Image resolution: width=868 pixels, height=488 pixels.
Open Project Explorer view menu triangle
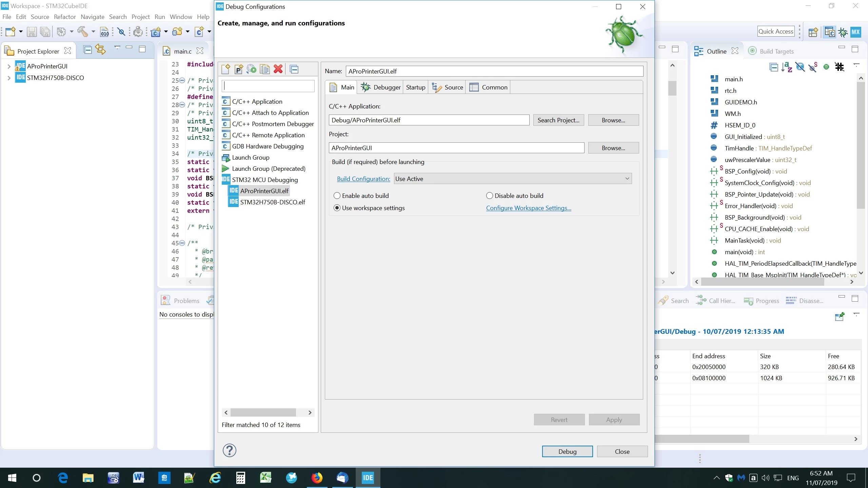pyautogui.click(x=117, y=47)
